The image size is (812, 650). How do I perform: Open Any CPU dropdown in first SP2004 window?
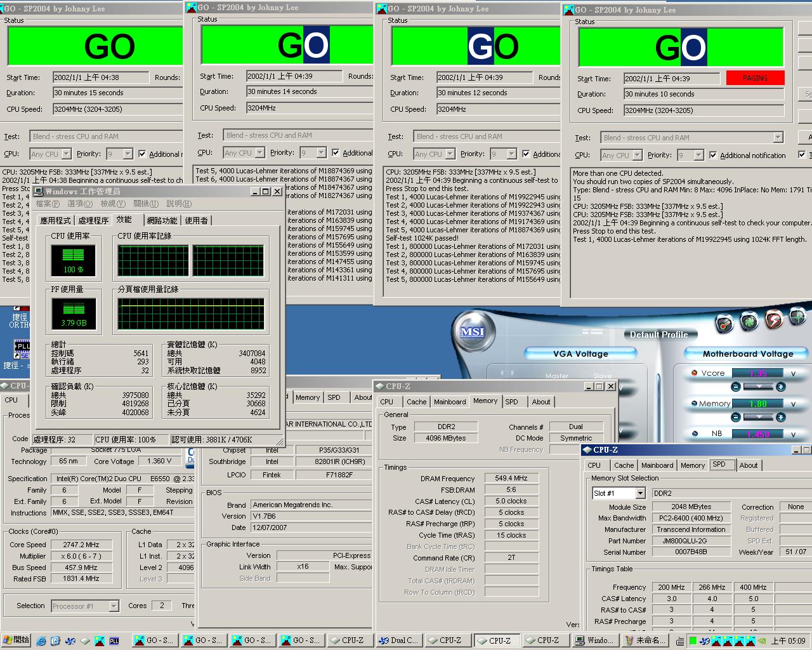tap(66, 154)
